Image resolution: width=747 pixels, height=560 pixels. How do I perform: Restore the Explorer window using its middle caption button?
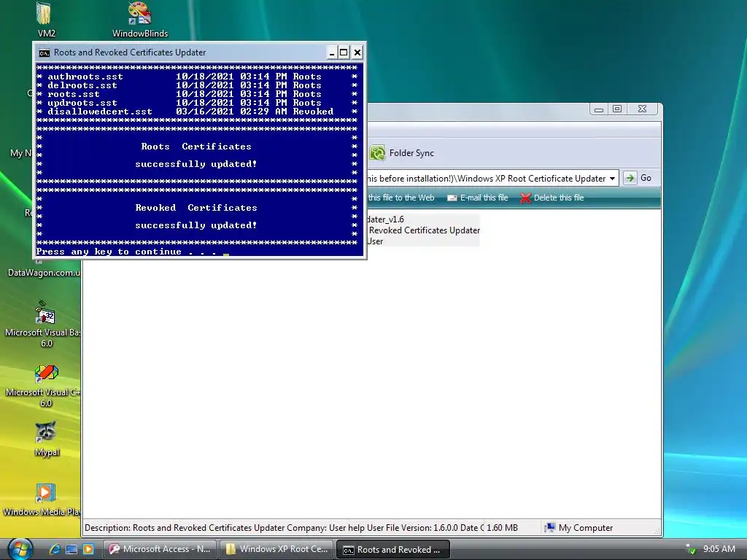click(617, 109)
